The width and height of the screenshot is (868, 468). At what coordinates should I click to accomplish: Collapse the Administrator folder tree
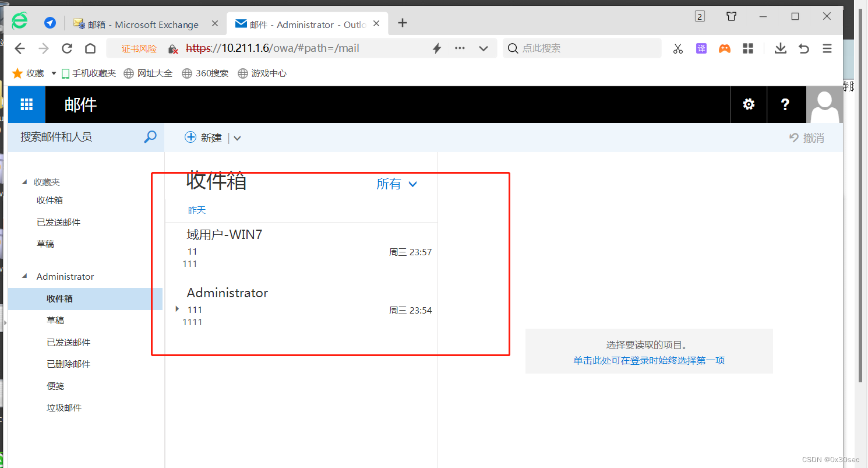pyautogui.click(x=24, y=276)
